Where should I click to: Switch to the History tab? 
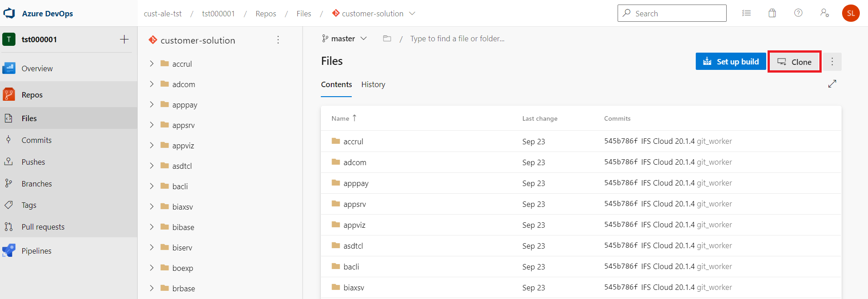(x=373, y=84)
